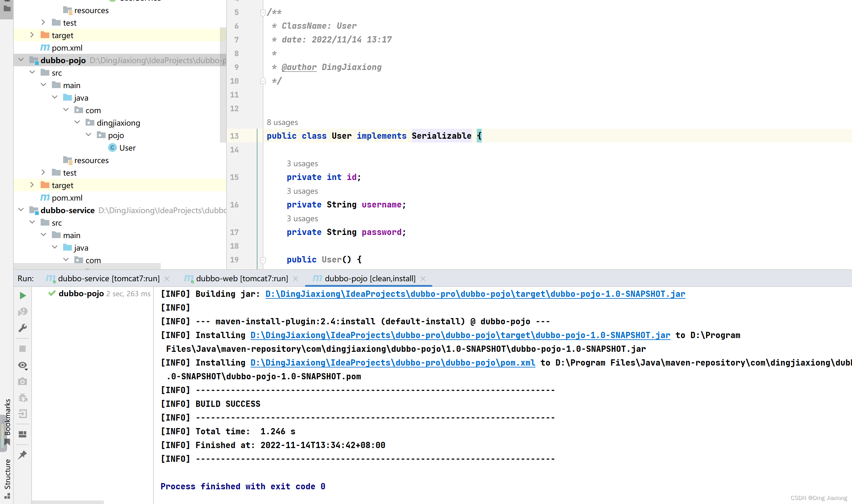The width and height of the screenshot is (852, 504).
Task: Collapse the dubbo-pojo module node
Action: 21,60
